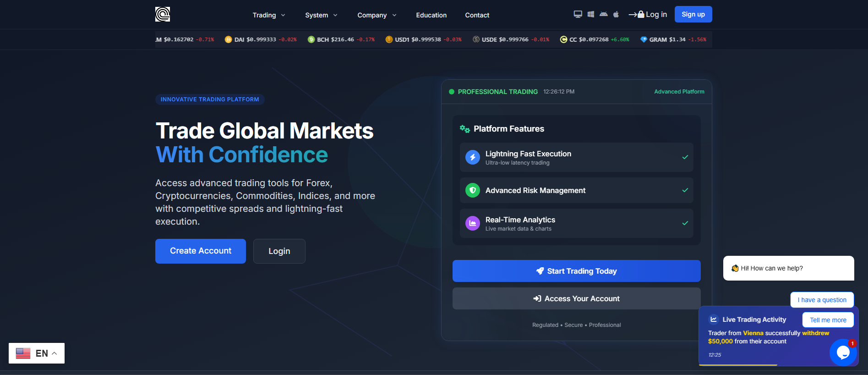Go to the Education page

coord(431,15)
